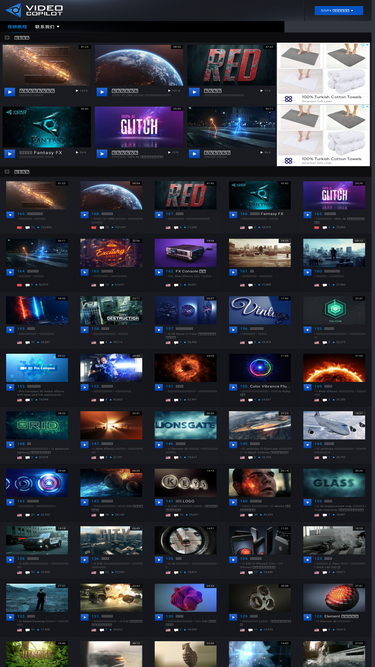Viewport: 375px width, 667px height.
Task: Collapse the featured tutorials section toggle
Action: tap(7, 37)
